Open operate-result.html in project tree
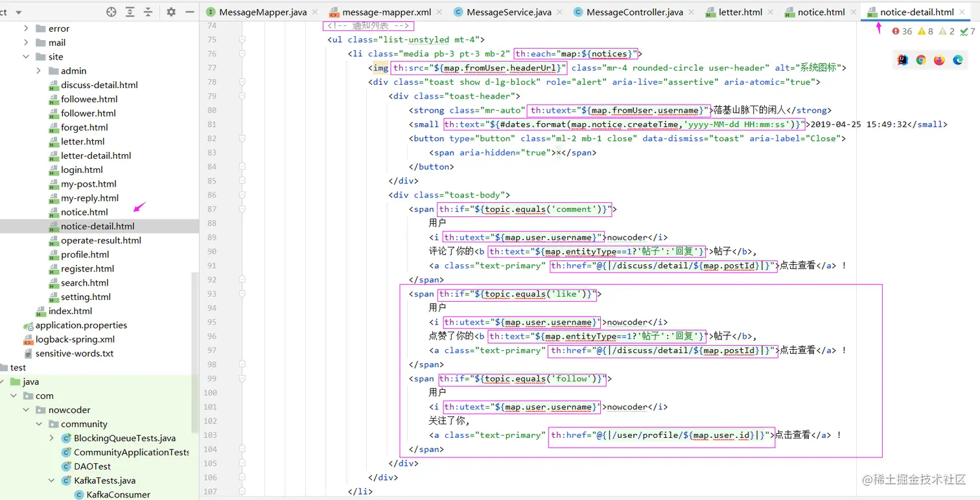Image resolution: width=980 pixels, height=500 pixels. (101, 240)
